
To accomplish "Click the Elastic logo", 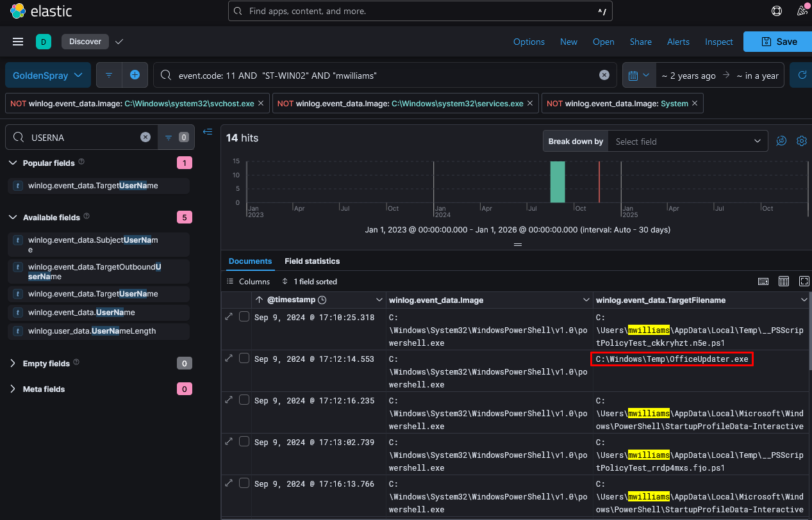I will coord(41,11).
